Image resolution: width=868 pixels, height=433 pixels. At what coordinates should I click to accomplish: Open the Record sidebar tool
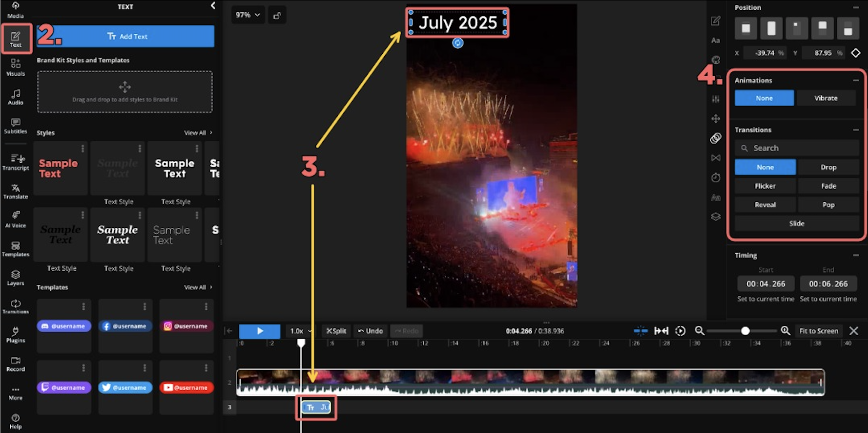[x=16, y=364]
